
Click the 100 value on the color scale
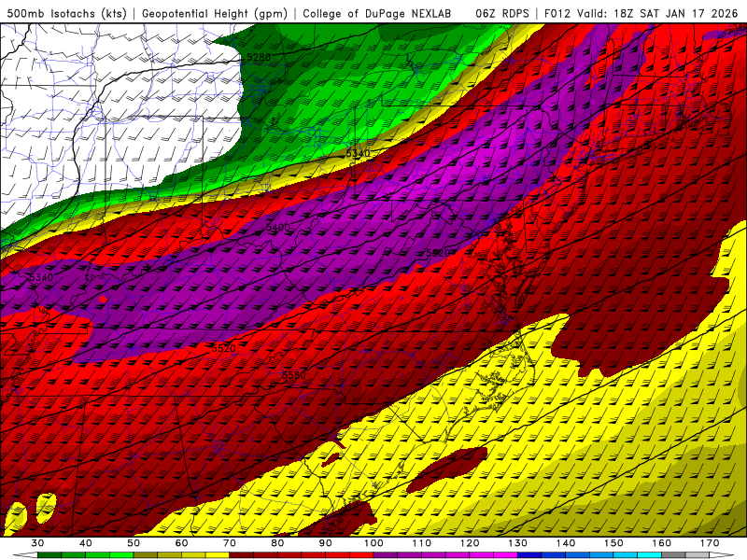373,543
